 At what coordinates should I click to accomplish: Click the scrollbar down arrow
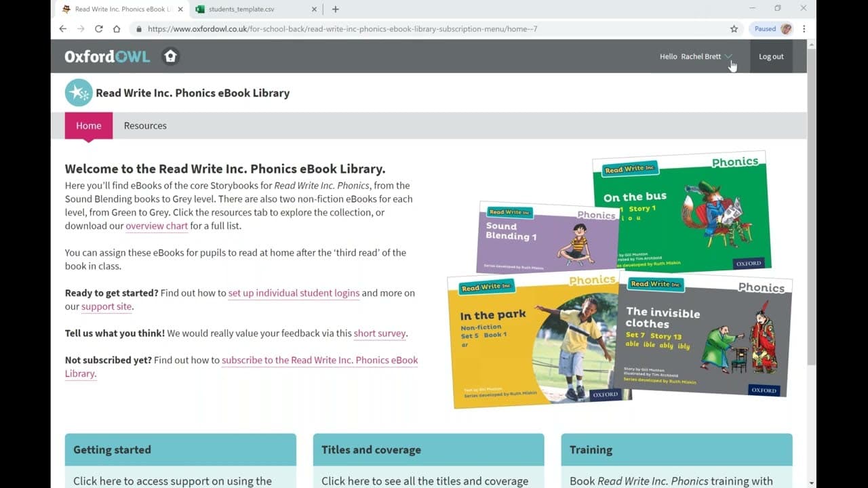[x=812, y=482]
